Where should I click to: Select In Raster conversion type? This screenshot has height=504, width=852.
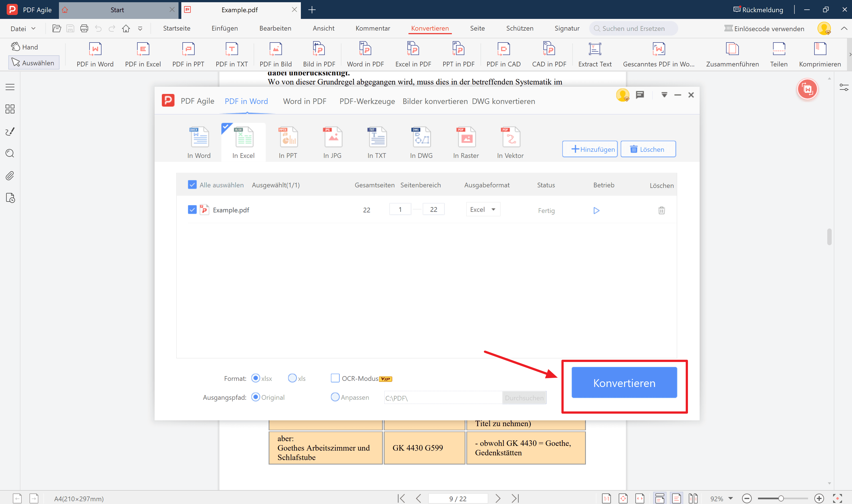click(x=466, y=142)
